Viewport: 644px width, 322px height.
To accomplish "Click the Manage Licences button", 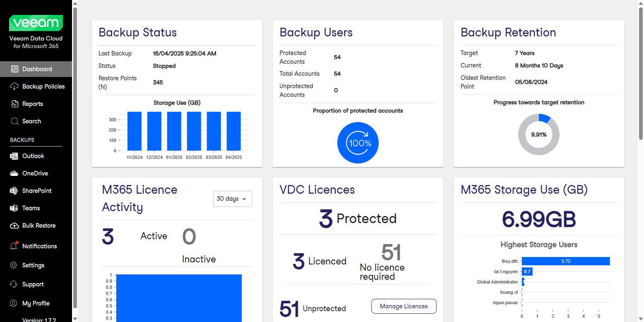I will click(x=404, y=306).
